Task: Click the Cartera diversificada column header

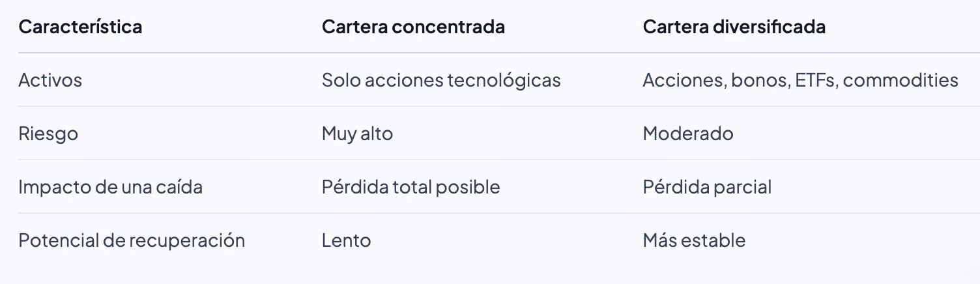Action: pyautogui.click(x=734, y=27)
